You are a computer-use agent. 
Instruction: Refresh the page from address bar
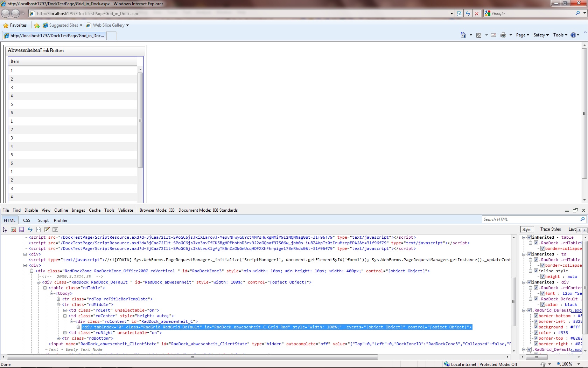pos(468,14)
